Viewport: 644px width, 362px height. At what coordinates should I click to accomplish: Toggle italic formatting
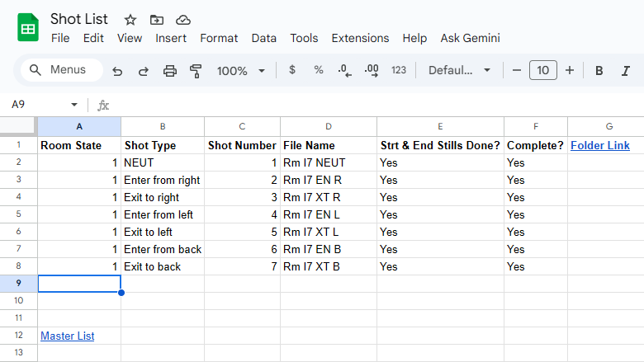(x=626, y=71)
